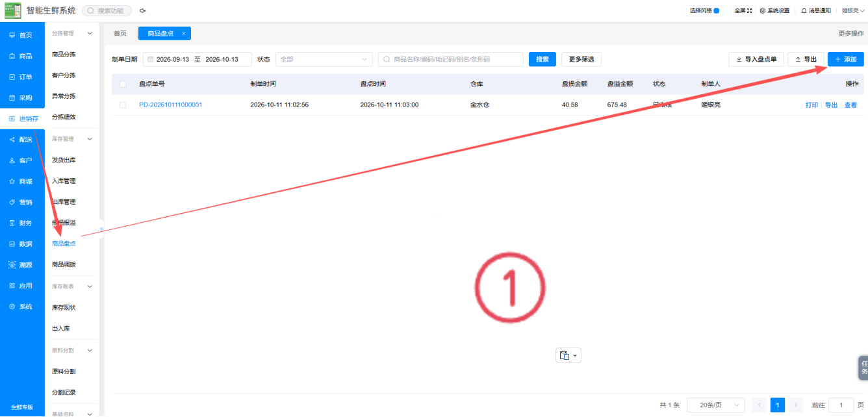Pick the 选择风格 theme color swatch
Viewport: 868px width, 417px height.
click(x=716, y=10)
